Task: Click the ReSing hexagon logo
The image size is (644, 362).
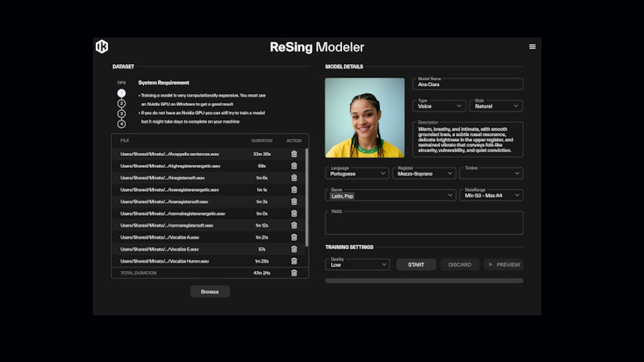Action: coord(102,47)
